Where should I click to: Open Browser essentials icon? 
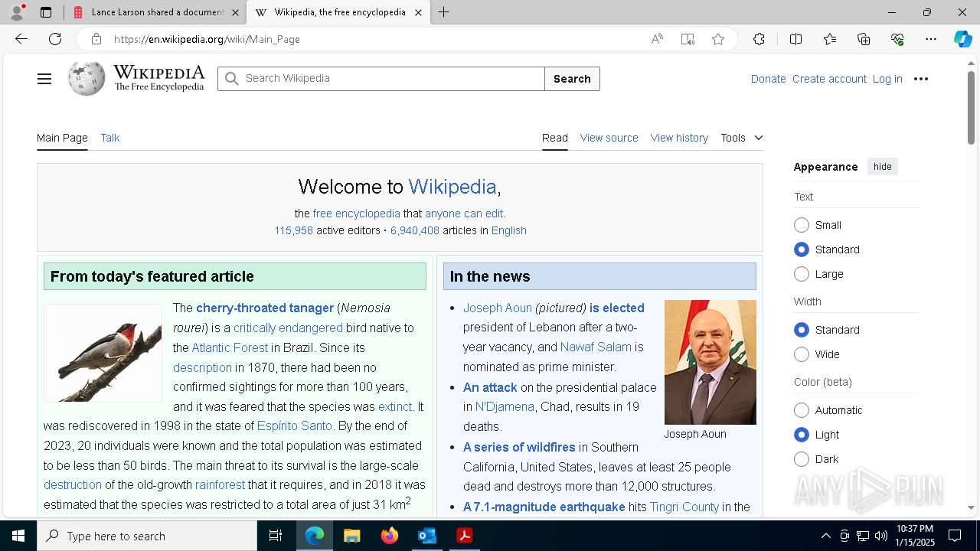pyautogui.click(x=897, y=39)
